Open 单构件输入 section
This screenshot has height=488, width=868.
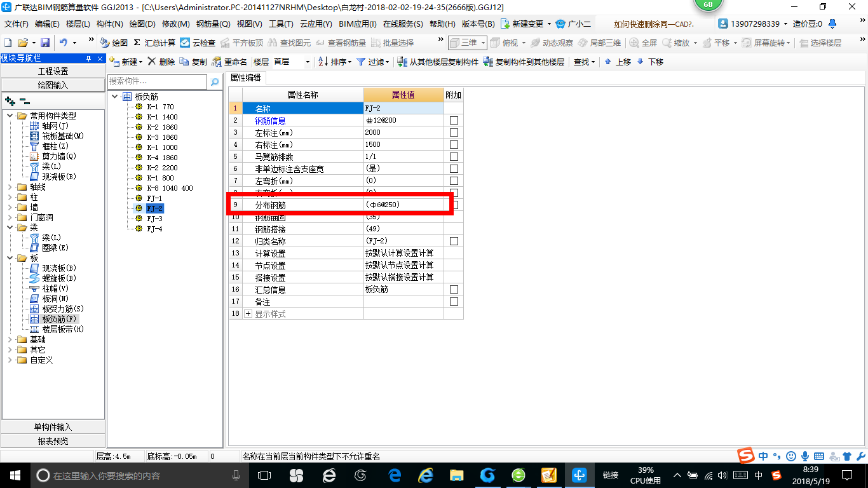click(53, 427)
